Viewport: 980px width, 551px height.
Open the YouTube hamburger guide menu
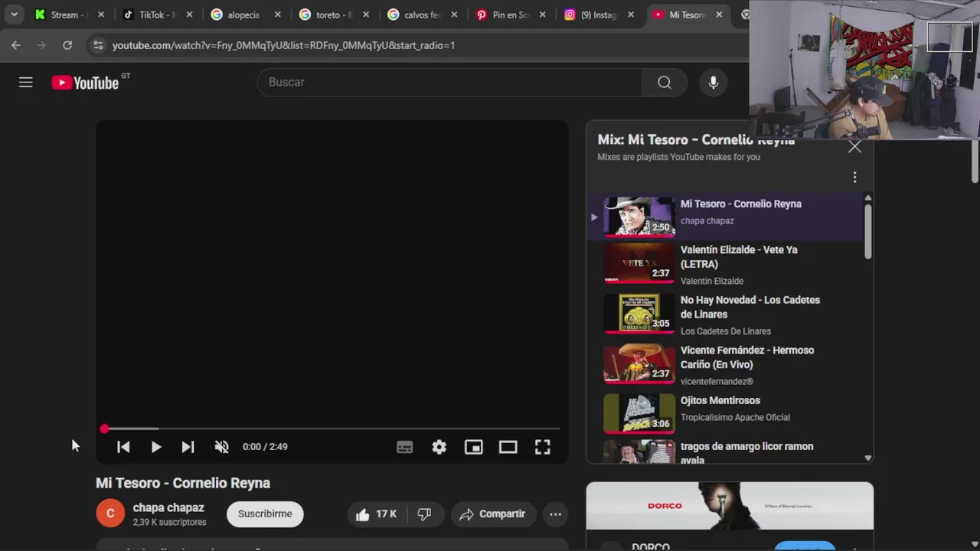coord(26,82)
